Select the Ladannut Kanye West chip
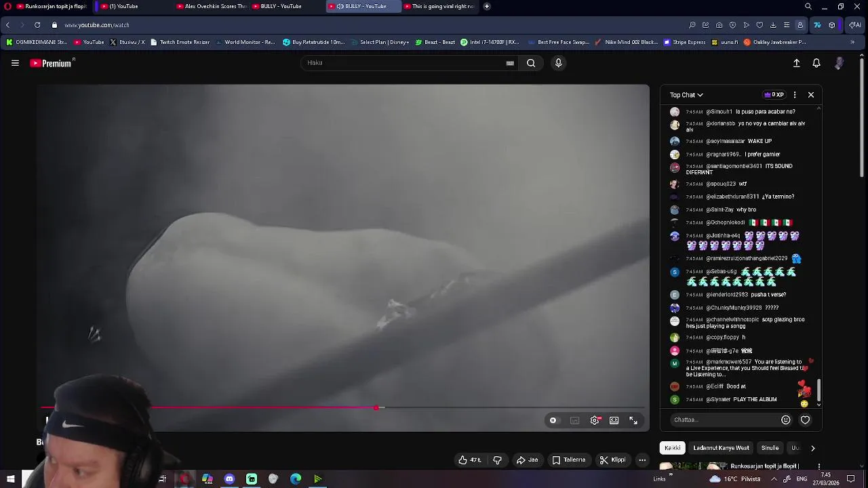This screenshot has height=488, width=868. pyautogui.click(x=722, y=448)
